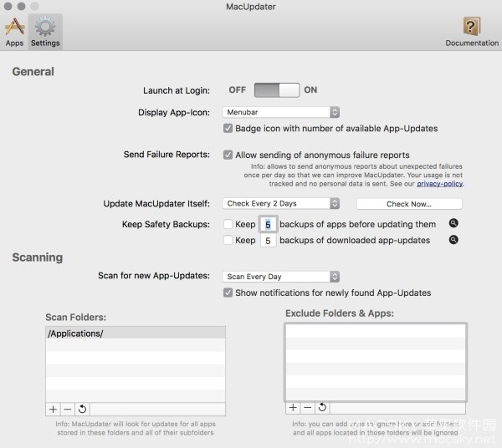Uncheck Allow sending of anonymous failure reports
This screenshot has height=448, width=502.
click(x=228, y=155)
